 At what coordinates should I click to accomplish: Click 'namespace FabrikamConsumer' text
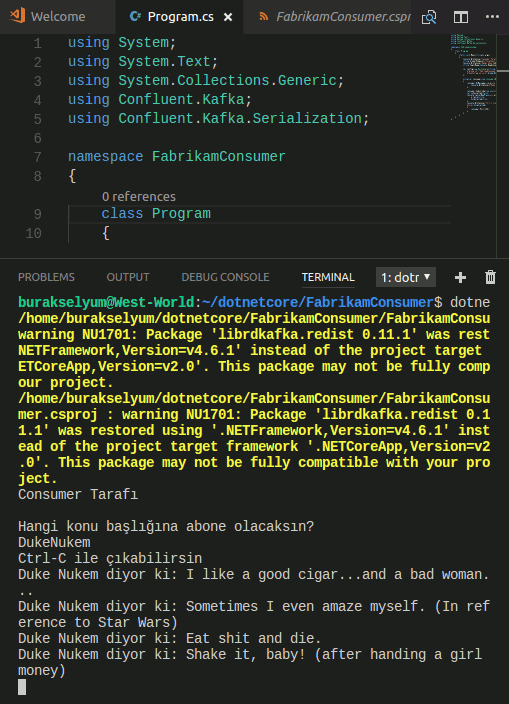176,157
